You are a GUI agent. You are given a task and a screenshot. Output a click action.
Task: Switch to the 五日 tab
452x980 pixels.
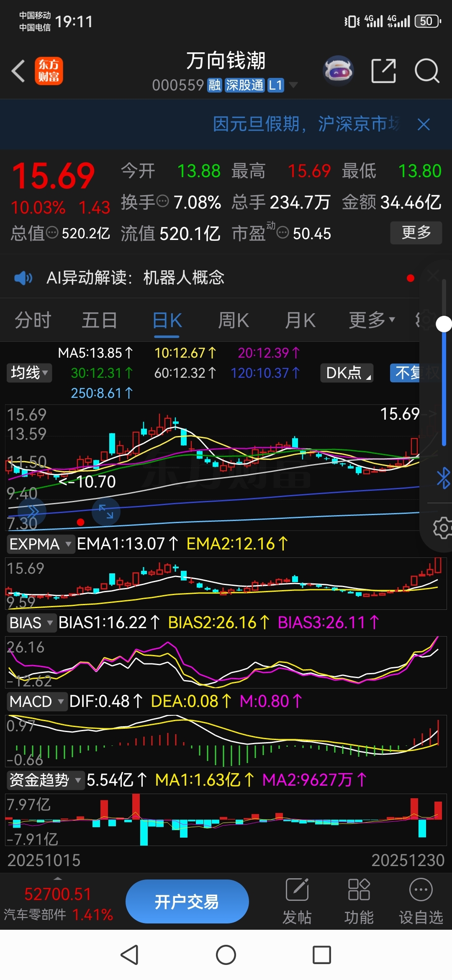100,320
